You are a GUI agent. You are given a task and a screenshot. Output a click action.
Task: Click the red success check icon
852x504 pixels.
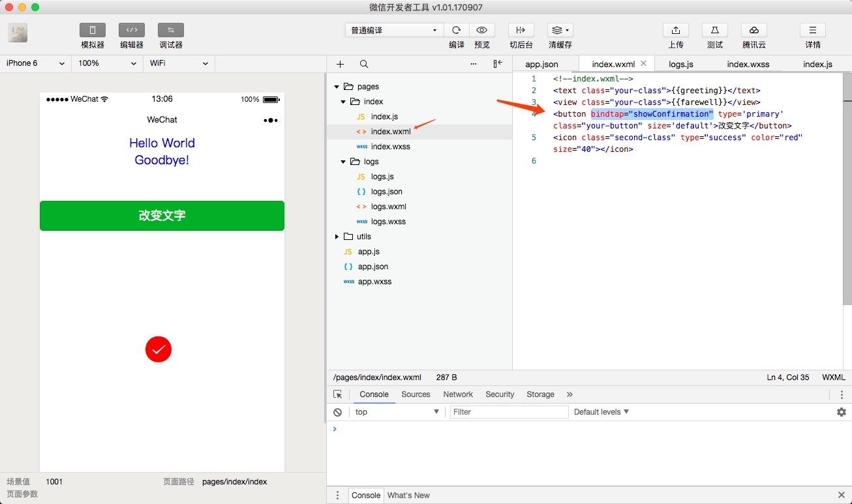[x=159, y=349]
